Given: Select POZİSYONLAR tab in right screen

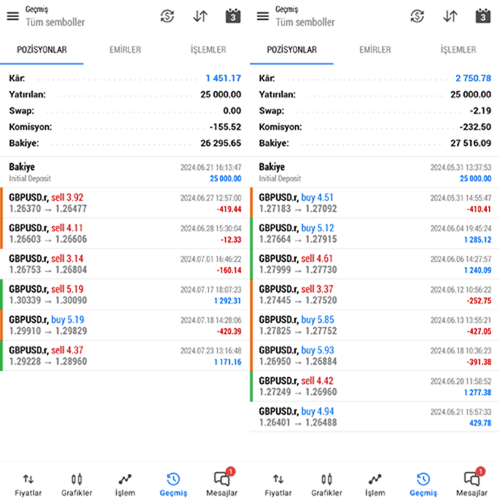Looking at the screenshot, I should click(x=292, y=50).
